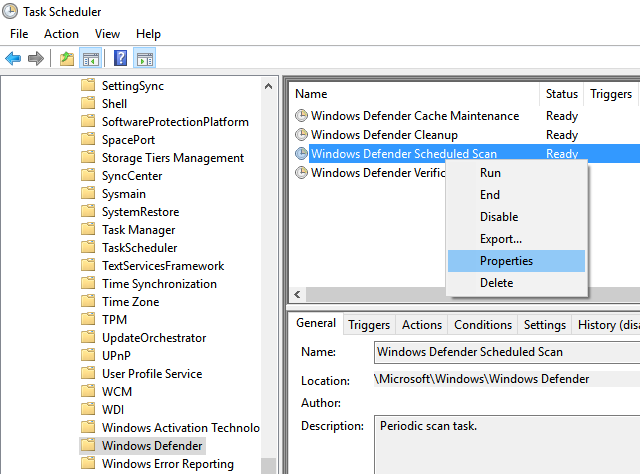Switch to the Settings tab

[x=545, y=325]
